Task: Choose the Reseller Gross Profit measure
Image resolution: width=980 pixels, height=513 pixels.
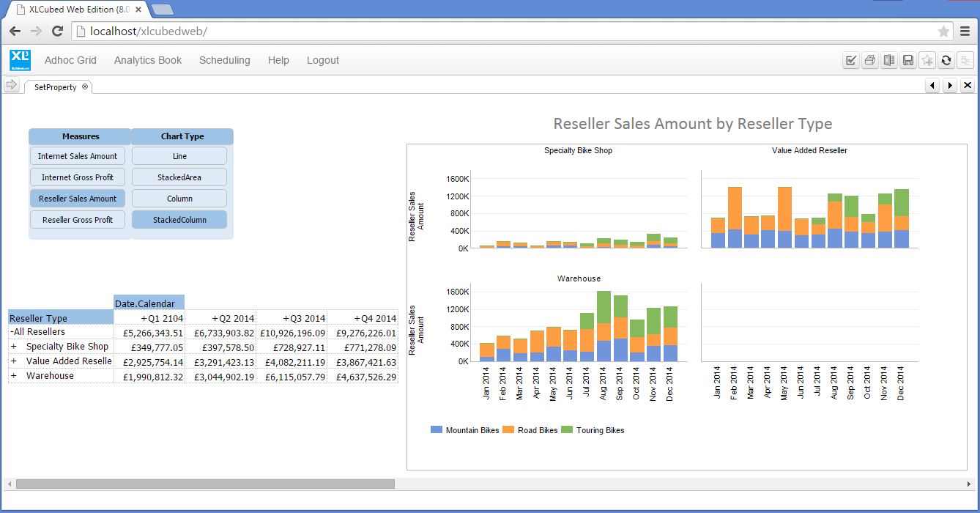Action: [x=78, y=220]
